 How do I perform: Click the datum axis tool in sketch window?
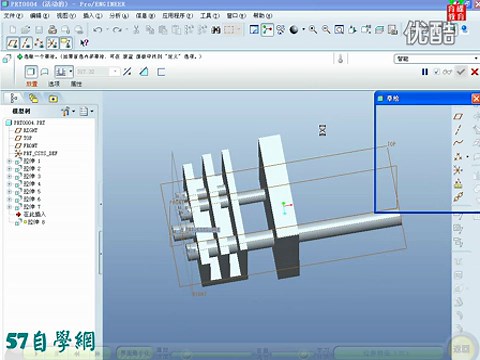[458, 129]
